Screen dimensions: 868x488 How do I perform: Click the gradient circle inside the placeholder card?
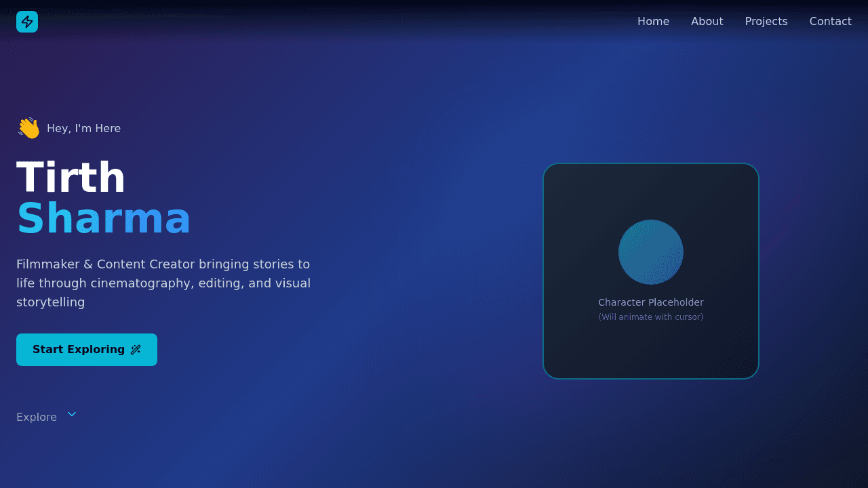(x=651, y=251)
